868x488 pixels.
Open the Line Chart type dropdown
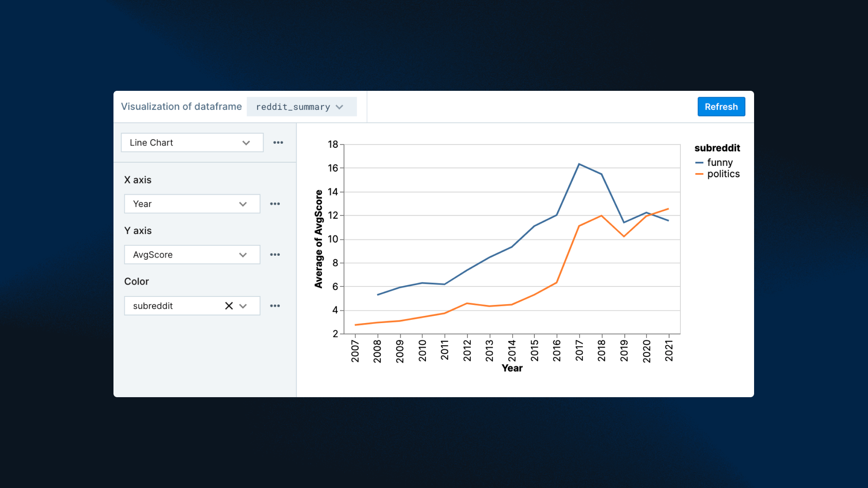(192, 143)
